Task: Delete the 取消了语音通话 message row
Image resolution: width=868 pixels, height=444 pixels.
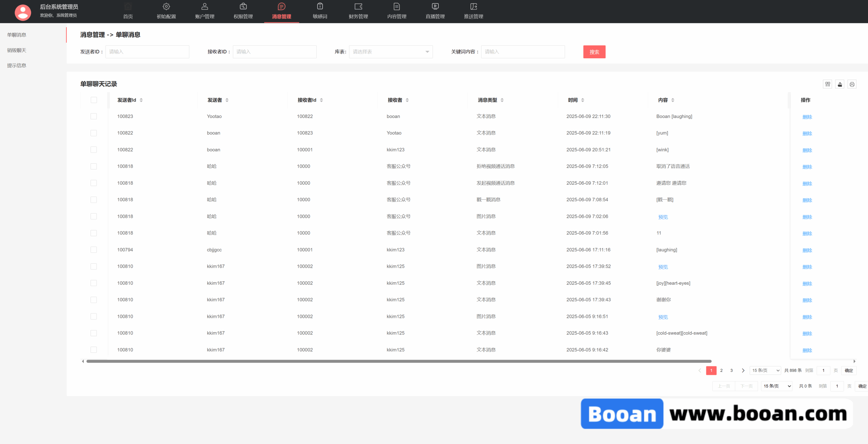Action: click(x=807, y=167)
